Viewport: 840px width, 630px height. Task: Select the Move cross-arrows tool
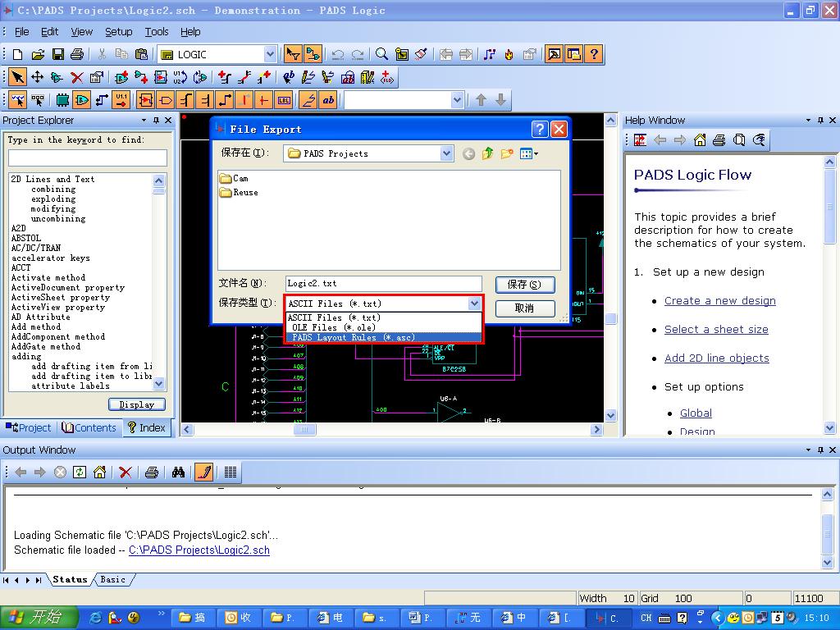click(37, 78)
